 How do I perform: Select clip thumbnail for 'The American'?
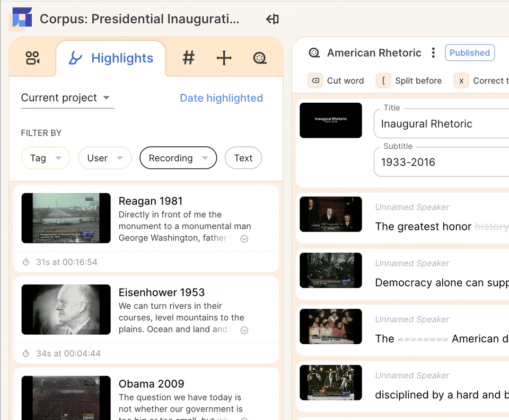(x=331, y=326)
